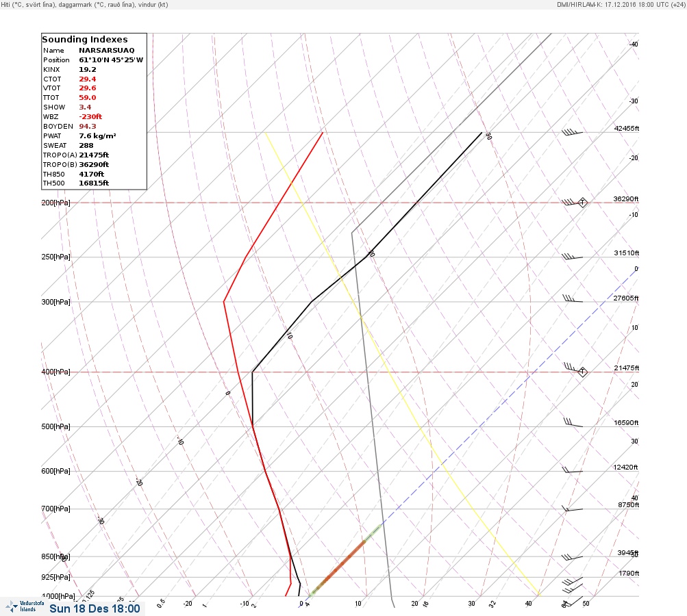Click the VTOT value 29.6
The width and height of the screenshot is (687, 616).
point(88,88)
